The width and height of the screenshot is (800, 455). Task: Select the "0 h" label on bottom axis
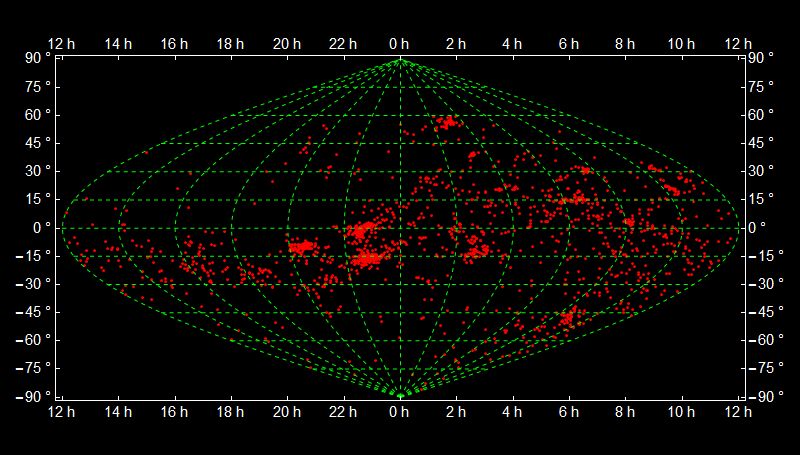point(399,412)
